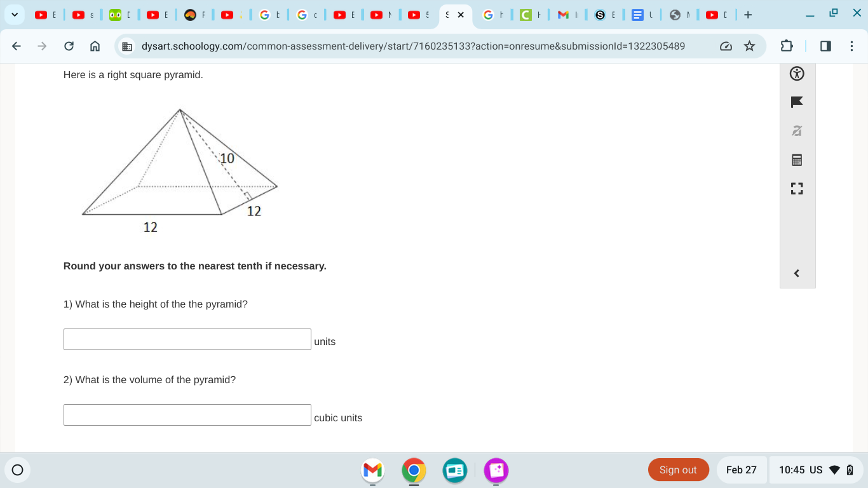Open the site information view icon
Image resolution: width=868 pixels, height=488 pixels.
[126, 46]
